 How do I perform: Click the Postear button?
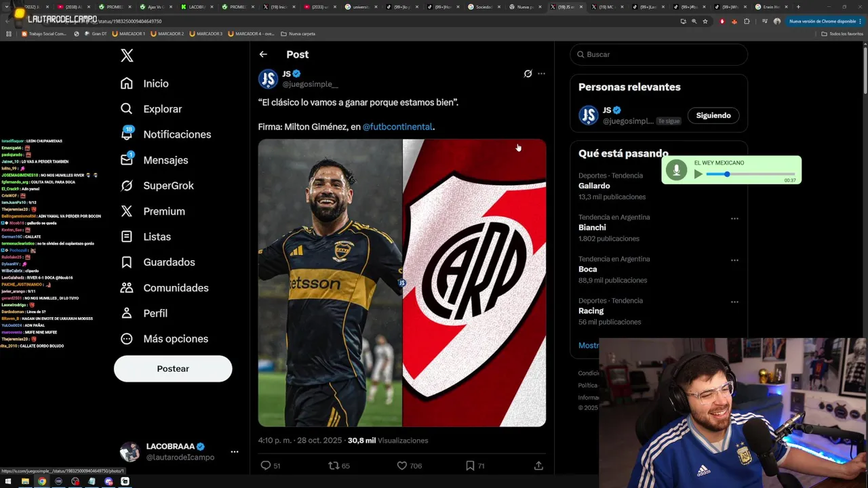[x=173, y=369]
